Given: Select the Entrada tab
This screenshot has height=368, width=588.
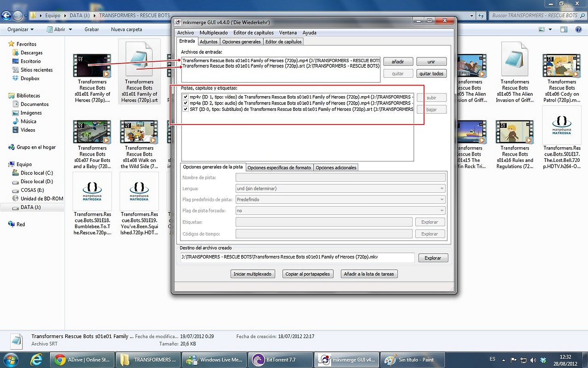Looking at the screenshot, I should tap(187, 41).
